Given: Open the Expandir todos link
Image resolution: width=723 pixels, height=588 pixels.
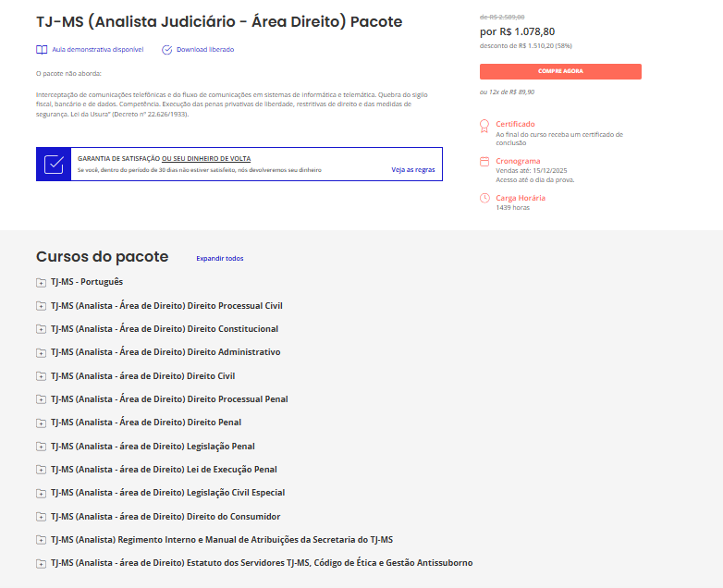Looking at the screenshot, I should 219,258.
